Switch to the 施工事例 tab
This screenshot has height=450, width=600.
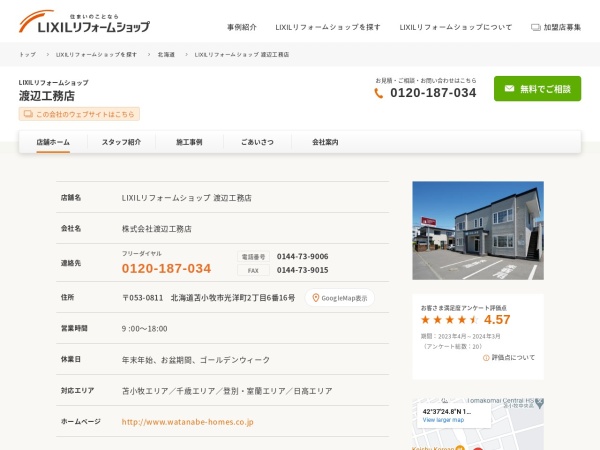click(189, 142)
